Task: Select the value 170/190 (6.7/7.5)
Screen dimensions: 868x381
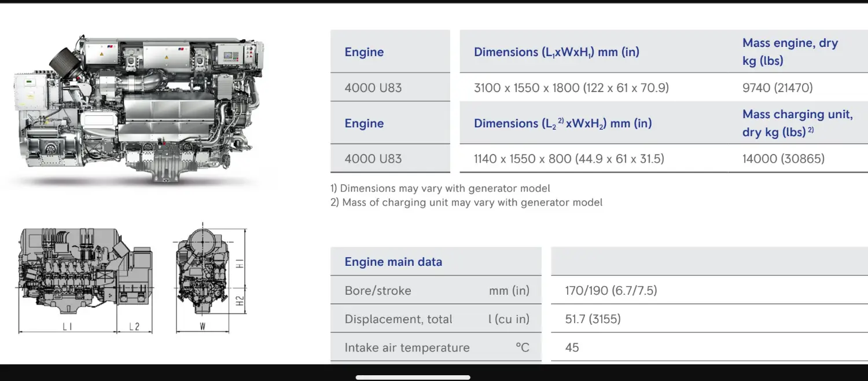Action: (x=611, y=291)
